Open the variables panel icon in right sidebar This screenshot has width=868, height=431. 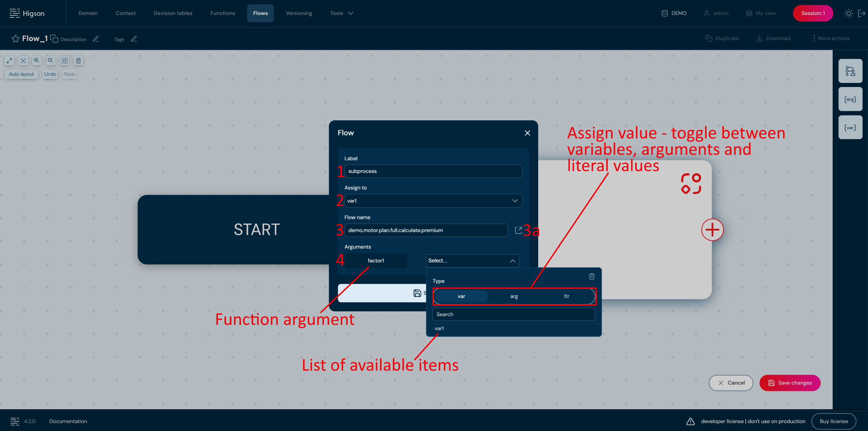[850, 127]
